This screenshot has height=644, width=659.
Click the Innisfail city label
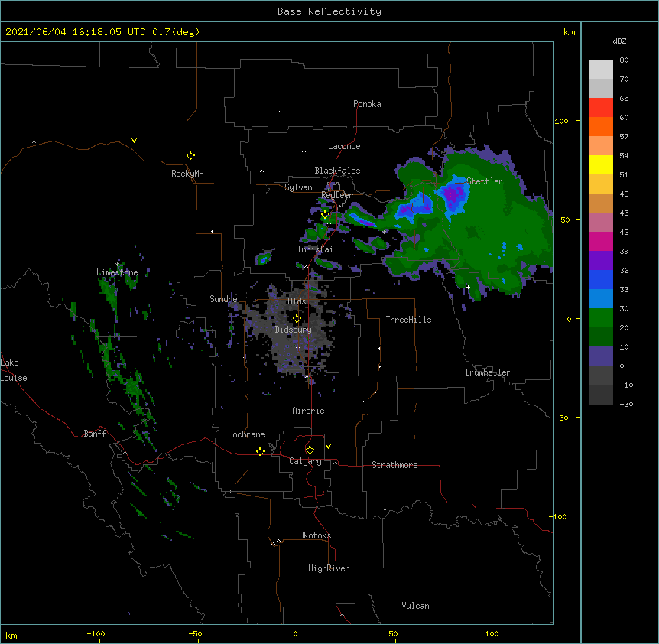coord(317,249)
